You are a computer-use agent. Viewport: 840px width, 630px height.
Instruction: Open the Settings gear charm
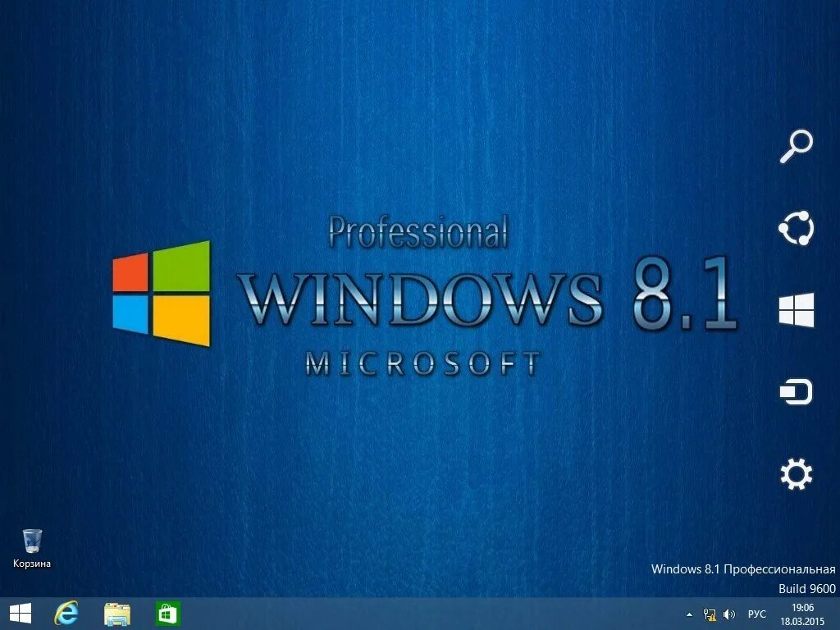click(x=796, y=474)
